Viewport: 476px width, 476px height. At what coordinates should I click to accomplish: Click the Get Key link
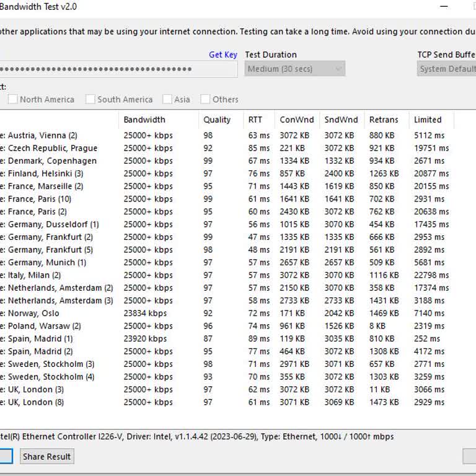tap(223, 55)
